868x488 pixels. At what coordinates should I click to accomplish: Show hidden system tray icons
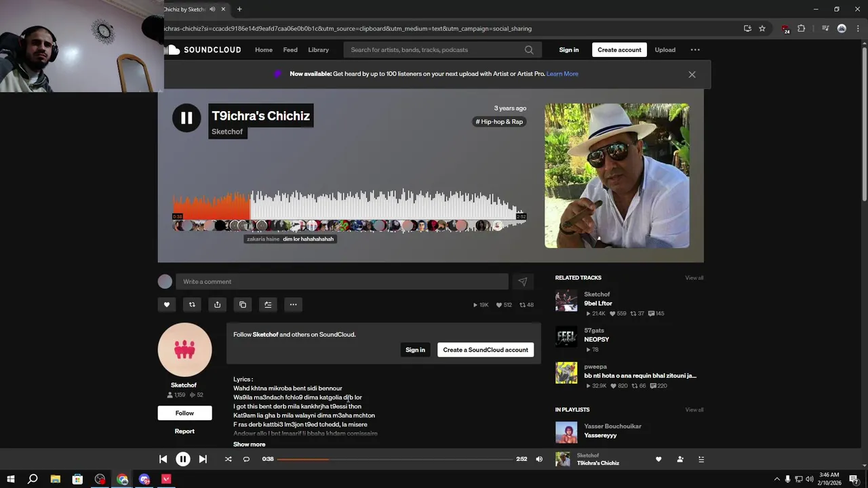tap(776, 479)
